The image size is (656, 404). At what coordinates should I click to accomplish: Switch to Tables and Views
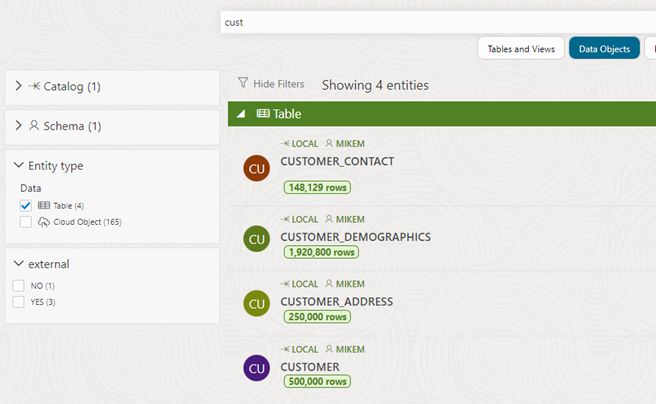click(521, 49)
